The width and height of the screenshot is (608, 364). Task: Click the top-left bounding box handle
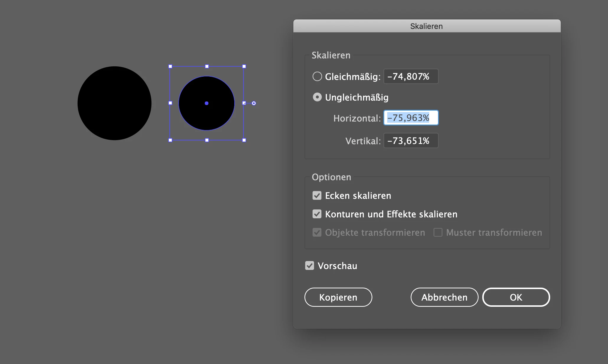[170, 67]
